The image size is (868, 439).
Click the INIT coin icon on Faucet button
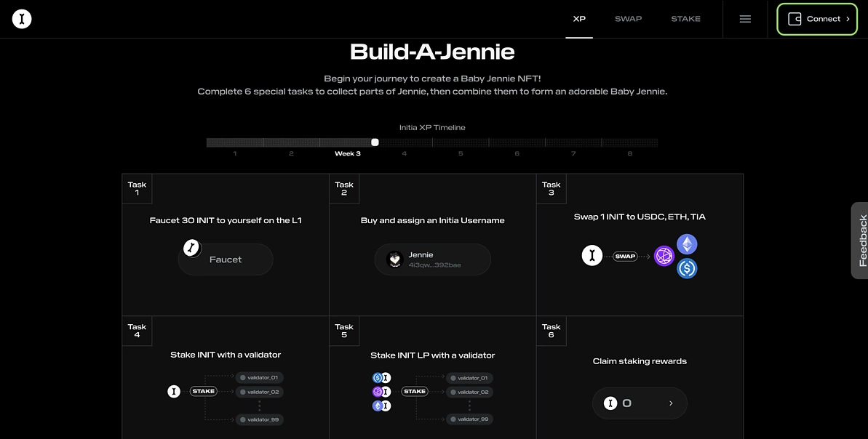(192, 249)
